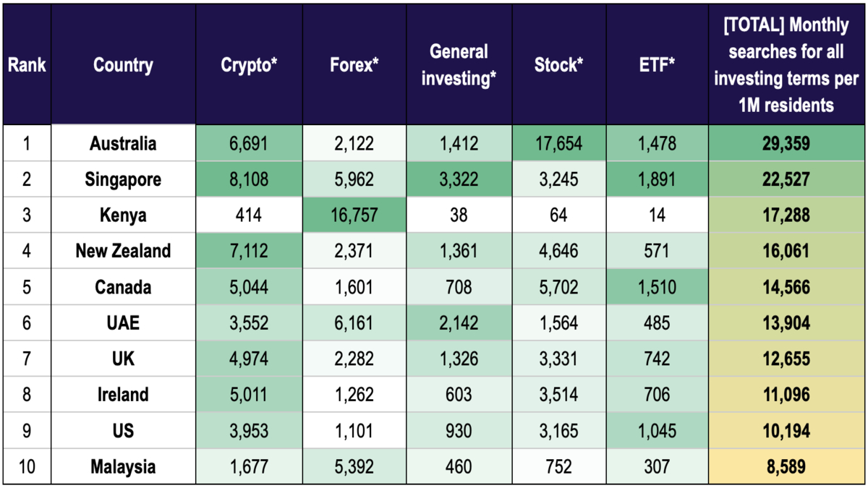
Task: Select the Stock* column header
Action: tap(559, 65)
